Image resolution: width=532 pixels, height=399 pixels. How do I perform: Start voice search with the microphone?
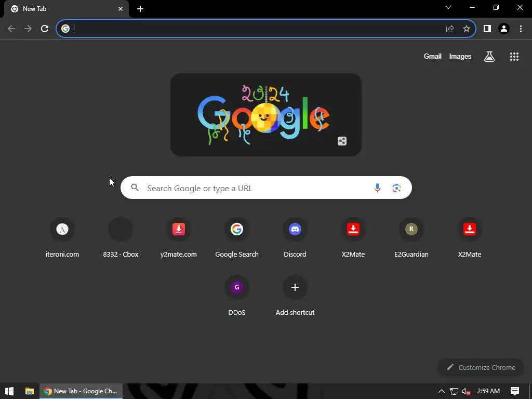click(377, 188)
